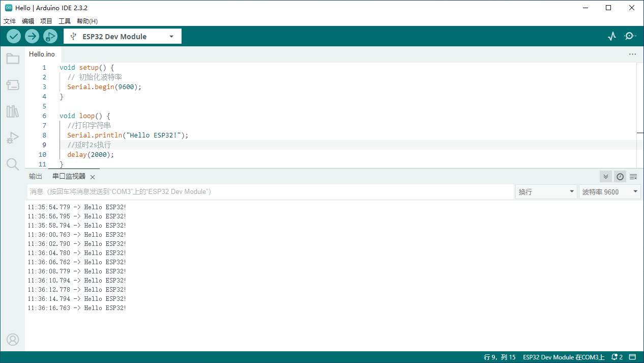The image size is (644, 363).
Task: Click the Arduino logo in title bar
Action: [9, 8]
